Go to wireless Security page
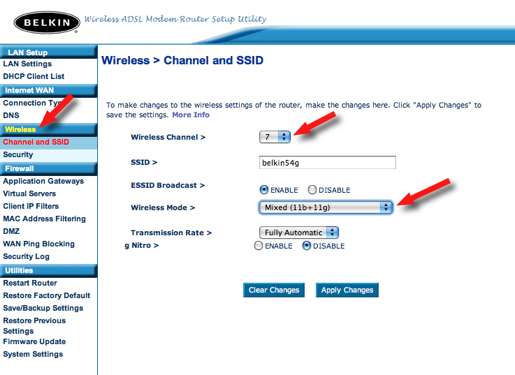515x375 pixels. pos(18,155)
